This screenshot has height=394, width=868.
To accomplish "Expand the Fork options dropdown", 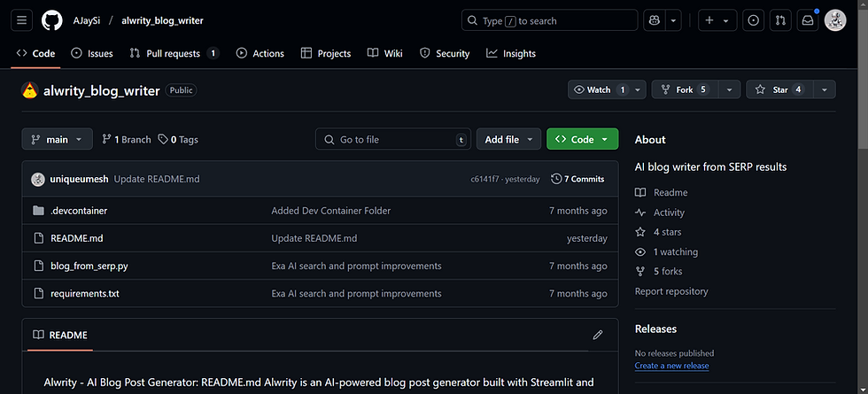I will [730, 89].
